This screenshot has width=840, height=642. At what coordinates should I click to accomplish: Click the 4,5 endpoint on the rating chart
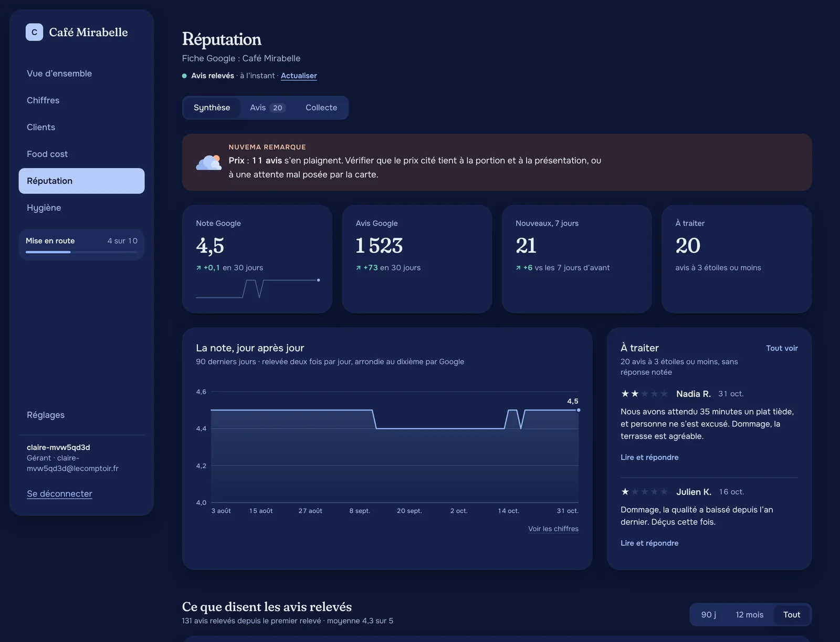[579, 410]
